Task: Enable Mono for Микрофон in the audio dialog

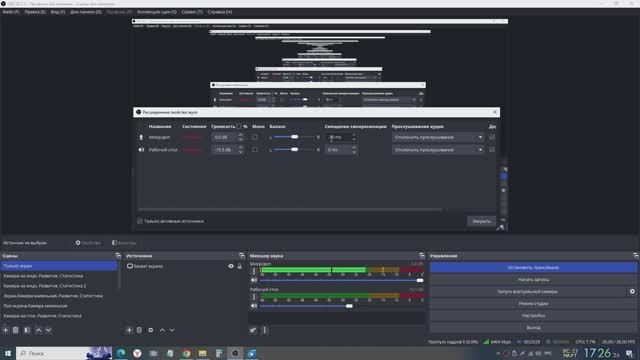Action: [x=255, y=137]
